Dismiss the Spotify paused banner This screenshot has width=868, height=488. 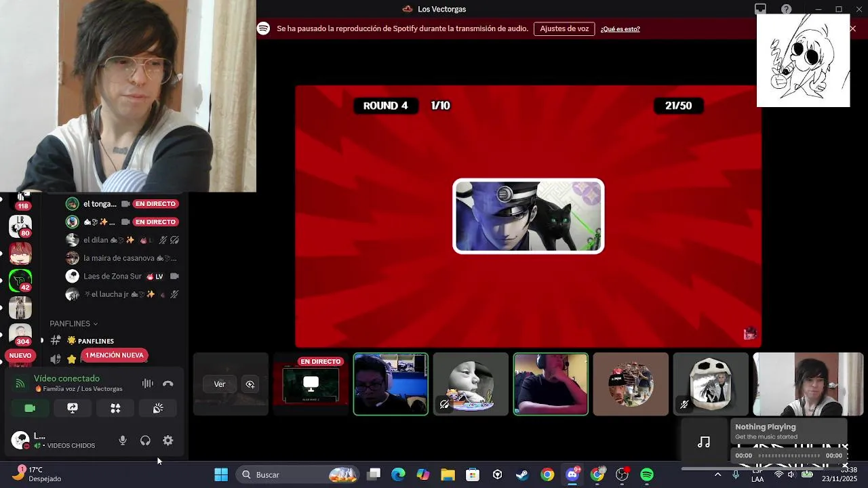(x=852, y=28)
